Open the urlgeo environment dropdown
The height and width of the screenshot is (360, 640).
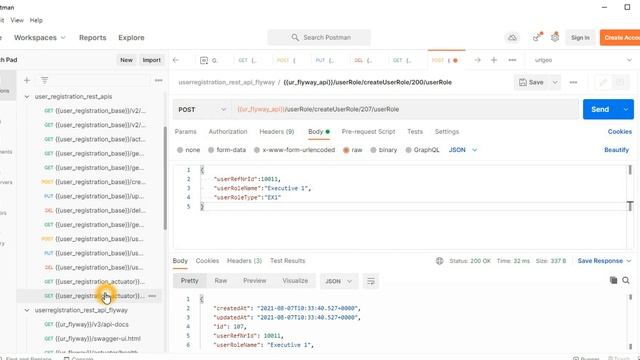583,60
